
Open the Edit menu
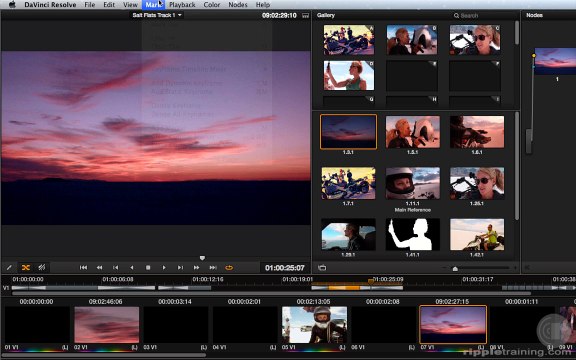[x=109, y=4]
